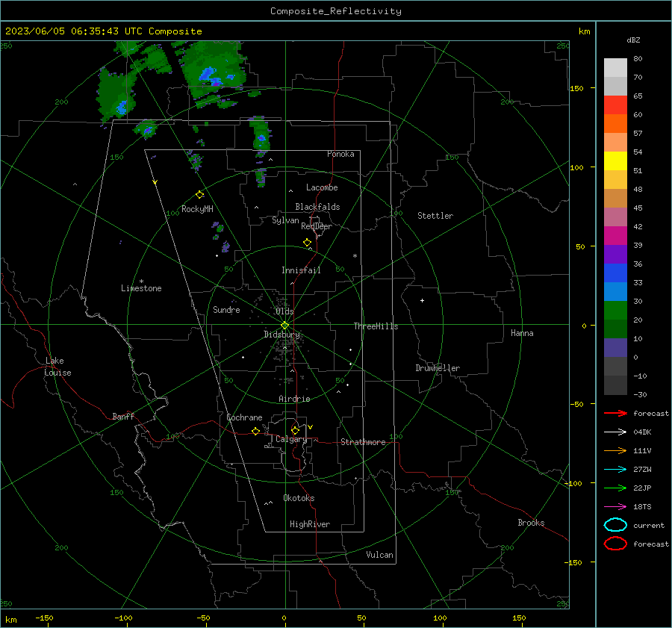Click the asterisk marker above Limestone

pos(141,282)
